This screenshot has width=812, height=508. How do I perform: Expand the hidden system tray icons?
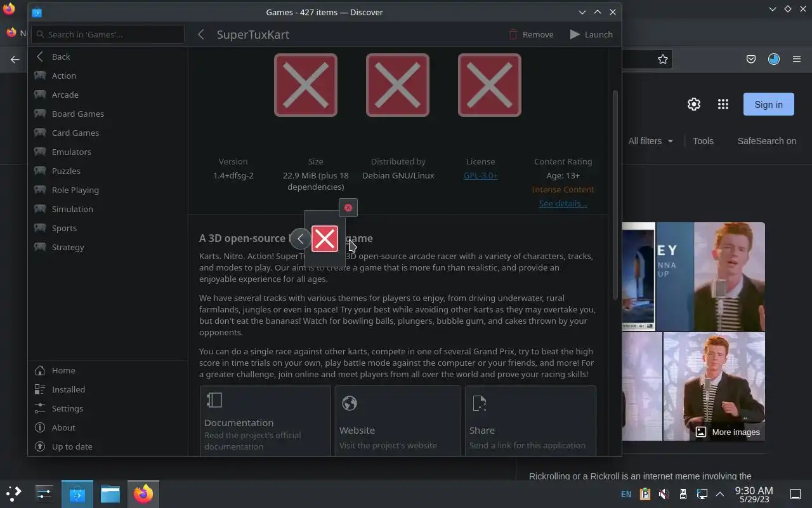720,494
